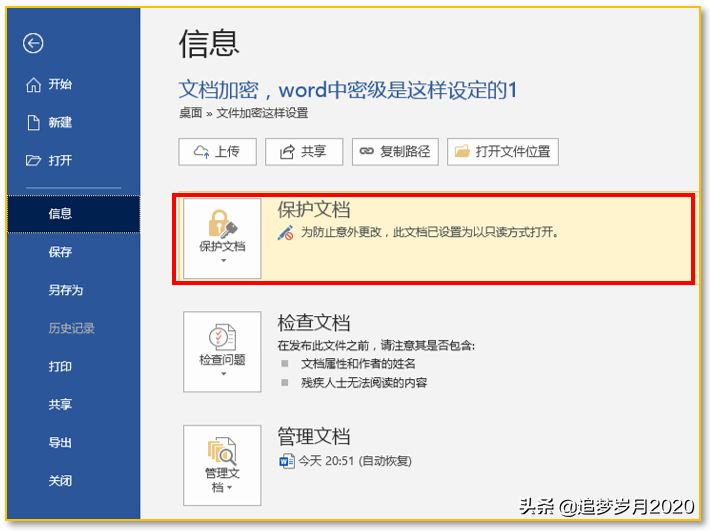710x531 pixels.
Task: Click the 打开文件位置 button
Action: [x=503, y=152]
